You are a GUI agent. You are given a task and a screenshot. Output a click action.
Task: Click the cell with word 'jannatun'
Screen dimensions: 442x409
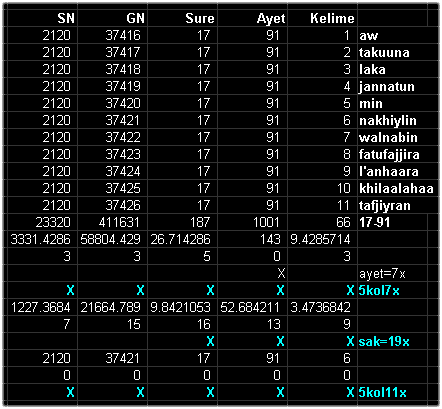click(398, 86)
